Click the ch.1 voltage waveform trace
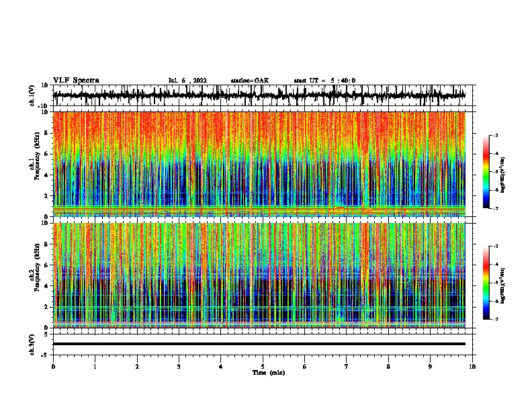The image size is (532, 411). point(259,95)
